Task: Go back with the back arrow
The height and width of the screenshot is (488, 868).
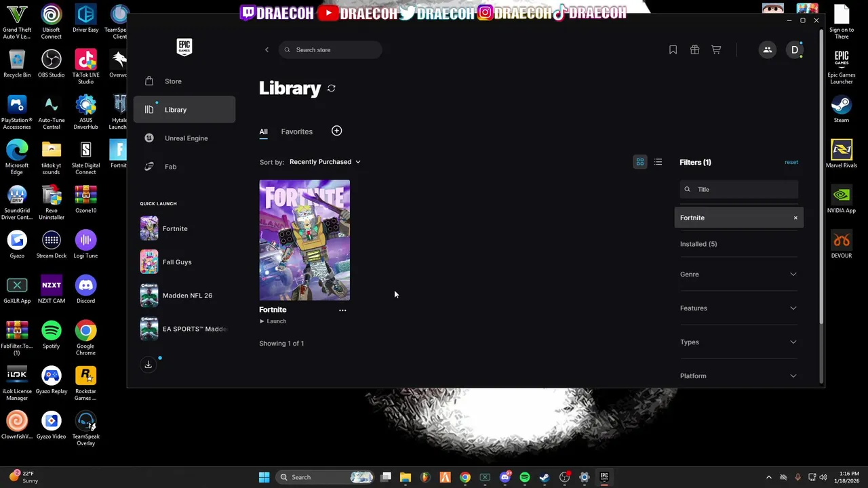Action: [x=267, y=49]
